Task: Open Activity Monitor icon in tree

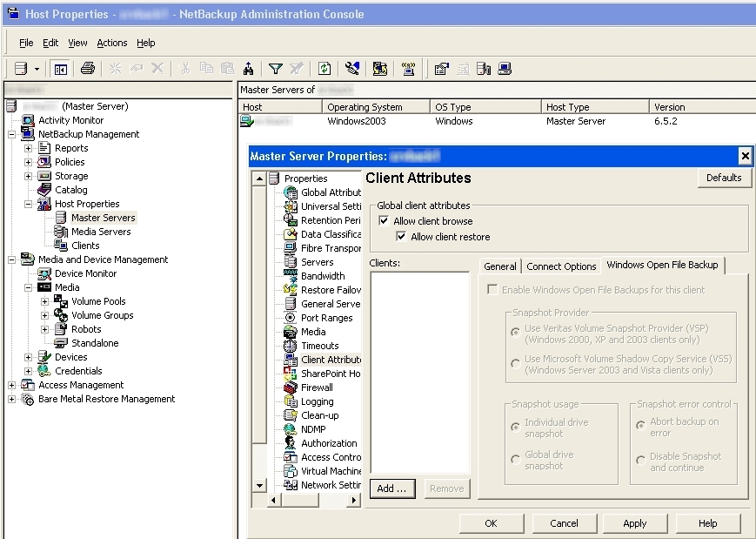Action: [28, 120]
